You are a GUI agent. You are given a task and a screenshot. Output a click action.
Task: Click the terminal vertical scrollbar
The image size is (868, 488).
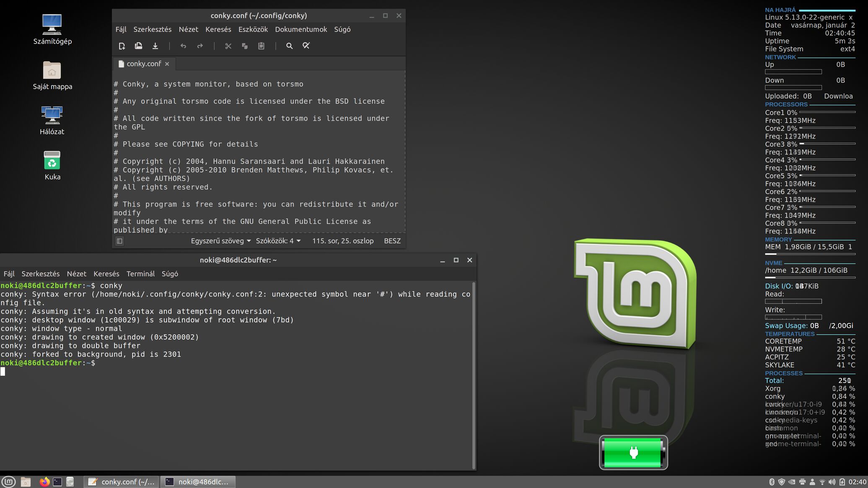tap(474, 376)
